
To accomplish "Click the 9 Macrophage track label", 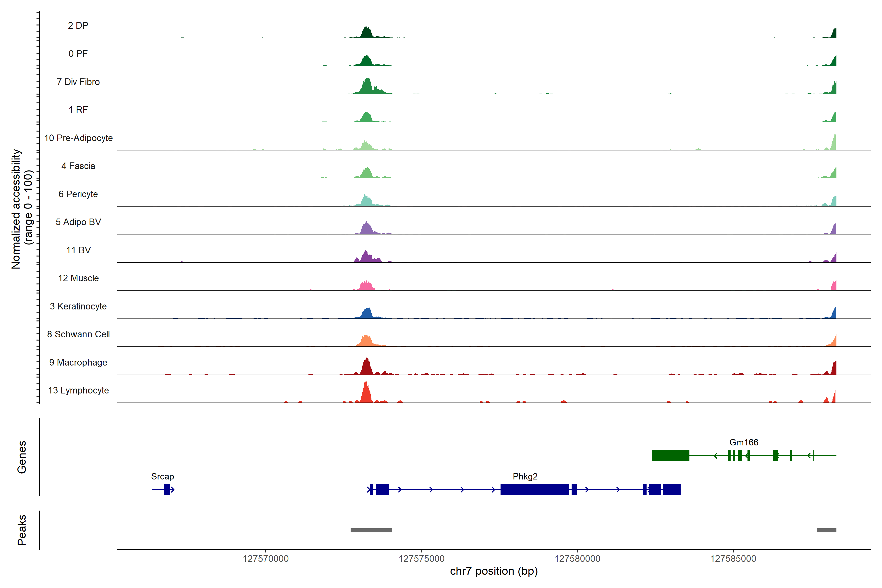I will [x=78, y=362].
